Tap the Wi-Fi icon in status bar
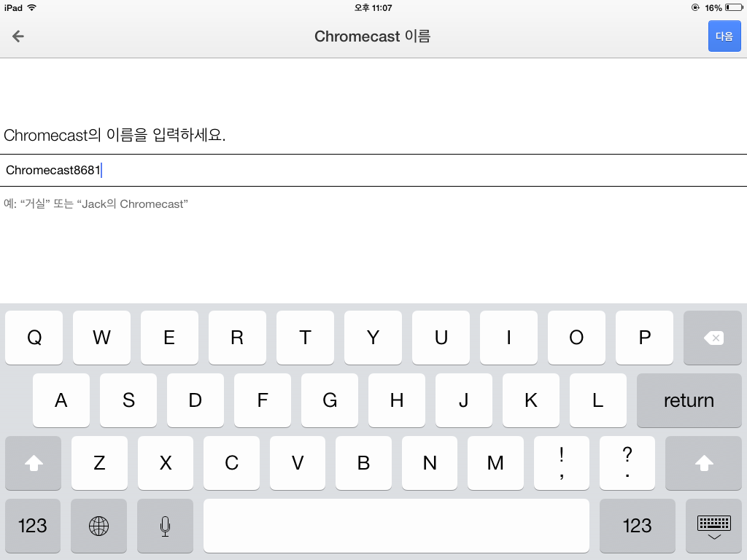 pyautogui.click(x=32, y=7)
